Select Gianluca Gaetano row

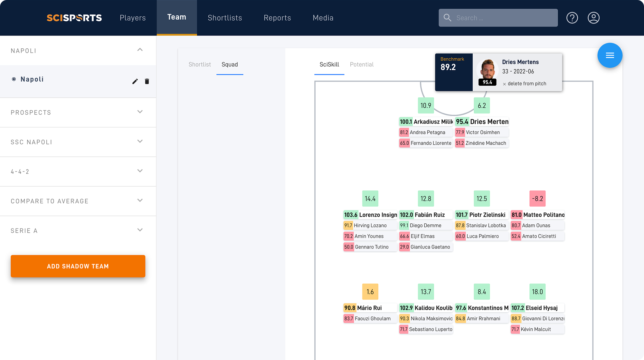(426, 247)
